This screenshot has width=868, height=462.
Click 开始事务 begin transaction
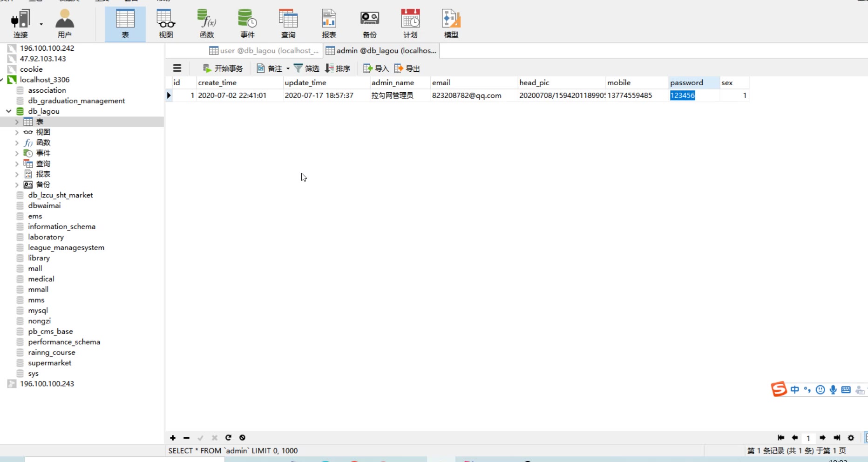point(223,68)
